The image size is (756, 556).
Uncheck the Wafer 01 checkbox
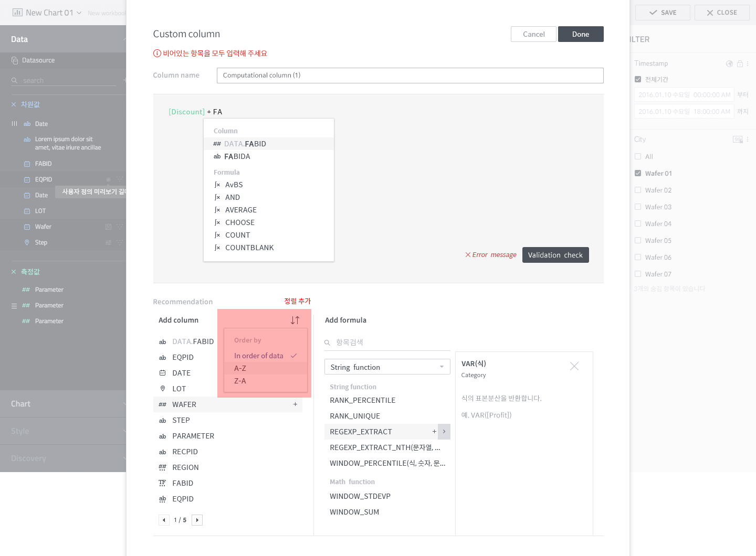[638, 173]
